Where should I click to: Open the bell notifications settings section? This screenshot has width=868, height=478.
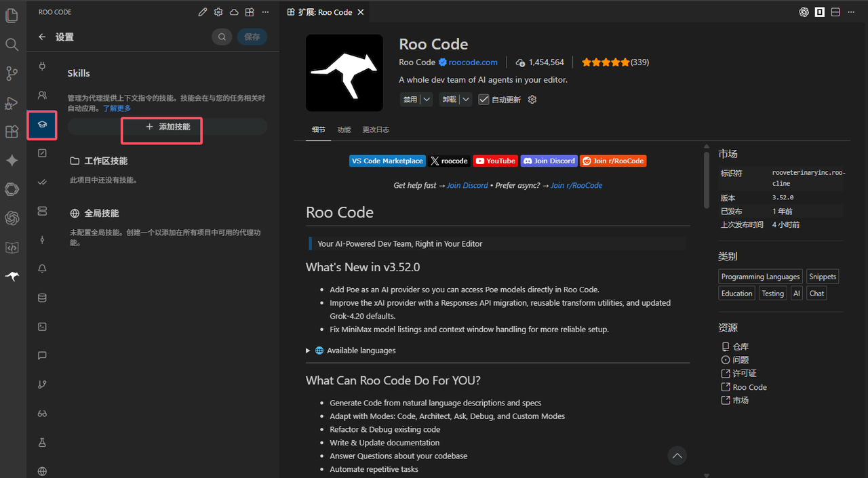pyautogui.click(x=42, y=268)
